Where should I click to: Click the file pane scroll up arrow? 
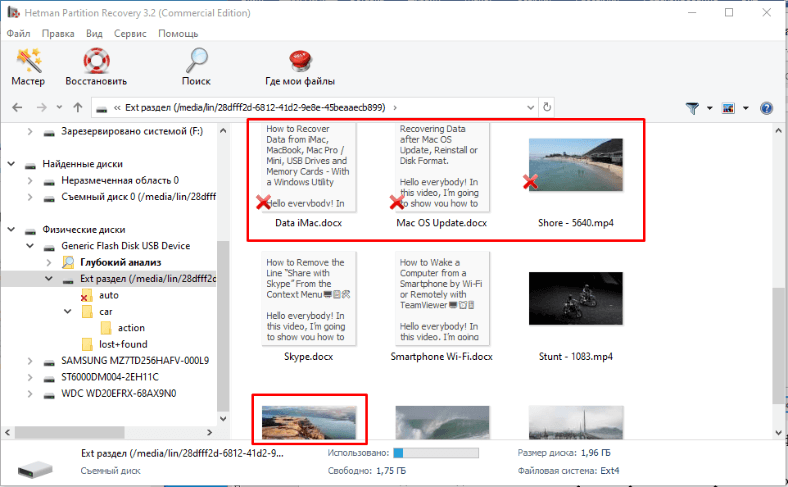click(x=778, y=131)
